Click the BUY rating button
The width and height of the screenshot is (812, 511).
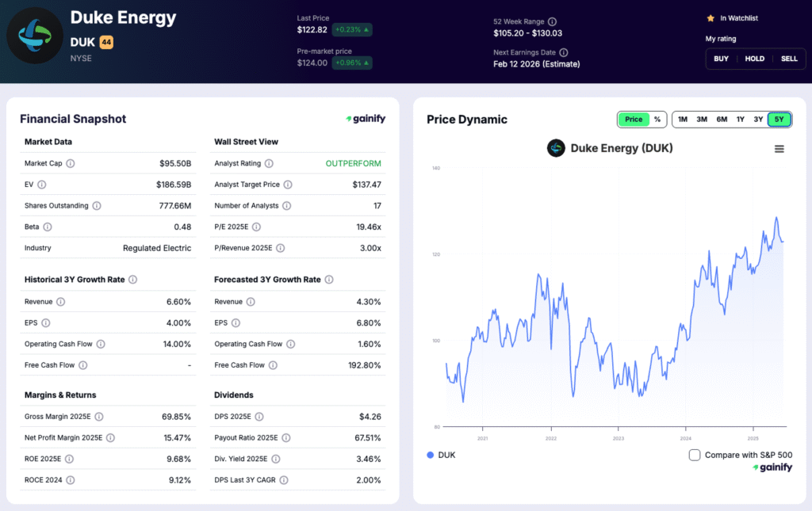[x=721, y=58]
